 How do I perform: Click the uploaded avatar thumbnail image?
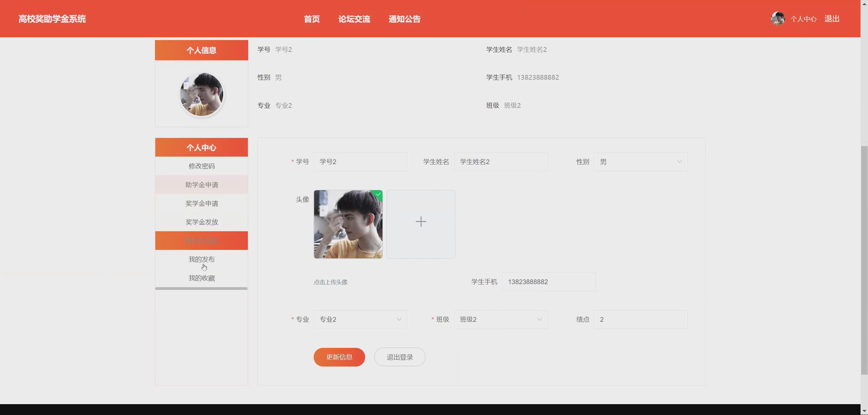tap(348, 224)
